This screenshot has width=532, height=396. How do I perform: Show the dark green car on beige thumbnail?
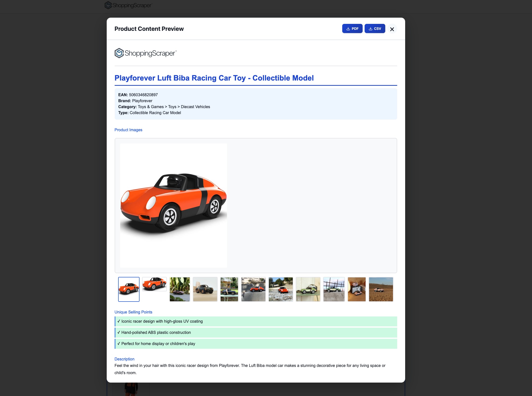(x=205, y=289)
